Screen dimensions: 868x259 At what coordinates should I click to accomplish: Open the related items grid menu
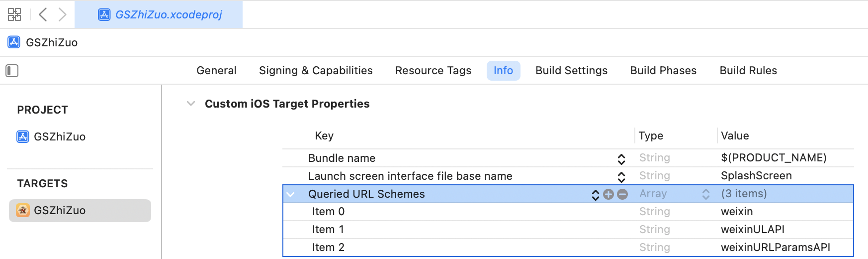14,14
